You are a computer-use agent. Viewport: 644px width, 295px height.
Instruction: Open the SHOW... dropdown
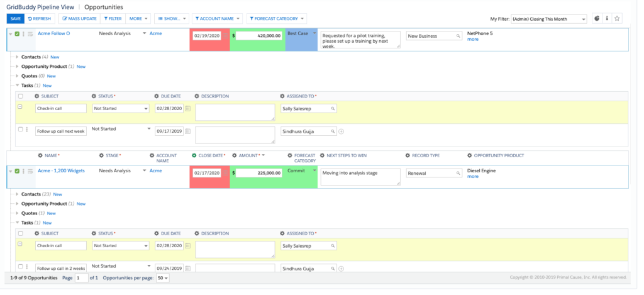click(172, 18)
